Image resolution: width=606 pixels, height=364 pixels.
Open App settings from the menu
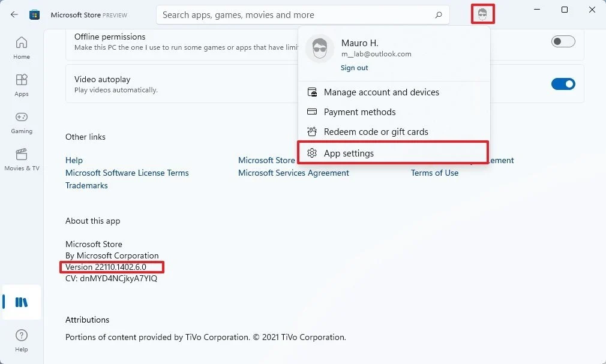[x=393, y=153]
